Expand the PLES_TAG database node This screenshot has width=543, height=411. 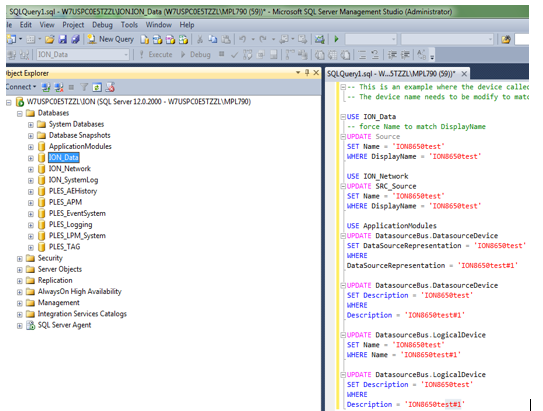(31, 248)
